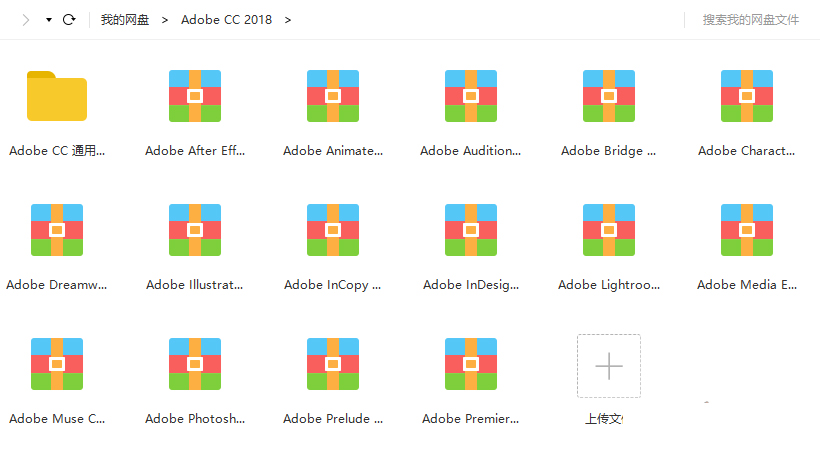The width and height of the screenshot is (820, 464).
Task: Click the file name 'Adobe Lightroo...'
Action: pyautogui.click(x=609, y=285)
